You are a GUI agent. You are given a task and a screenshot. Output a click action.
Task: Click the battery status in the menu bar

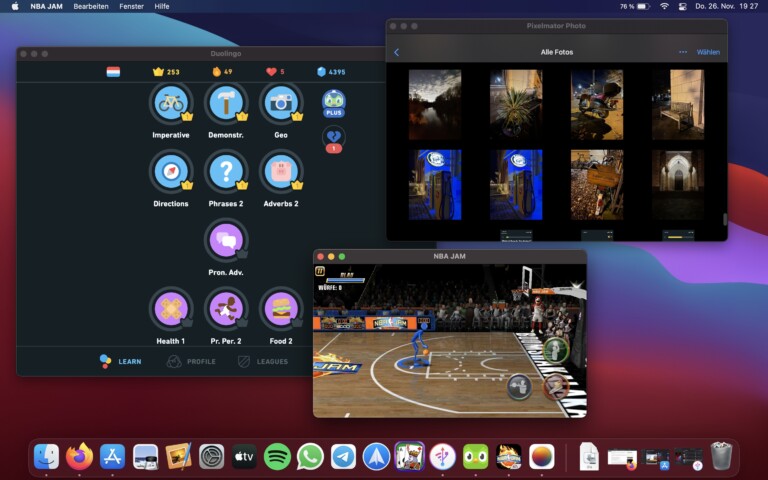pos(635,6)
